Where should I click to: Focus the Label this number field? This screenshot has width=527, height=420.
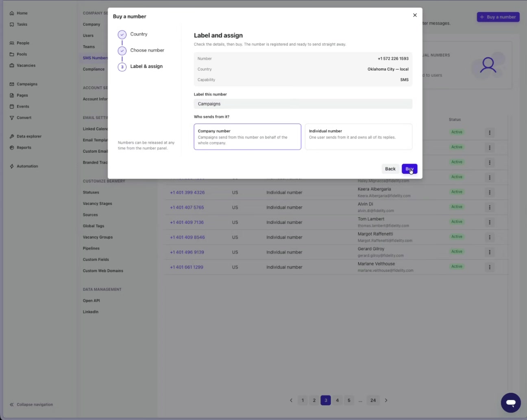[x=303, y=104]
